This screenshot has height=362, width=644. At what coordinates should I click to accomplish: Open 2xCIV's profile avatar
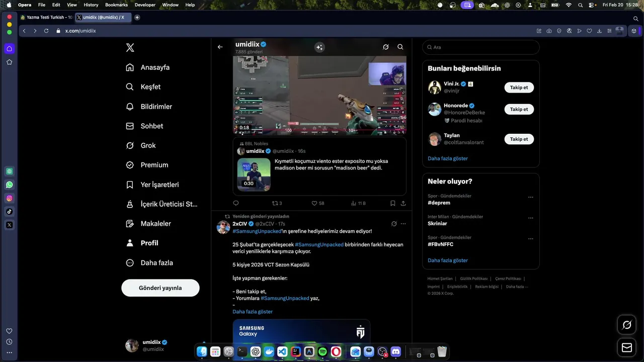pyautogui.click(x=223, y=227)
